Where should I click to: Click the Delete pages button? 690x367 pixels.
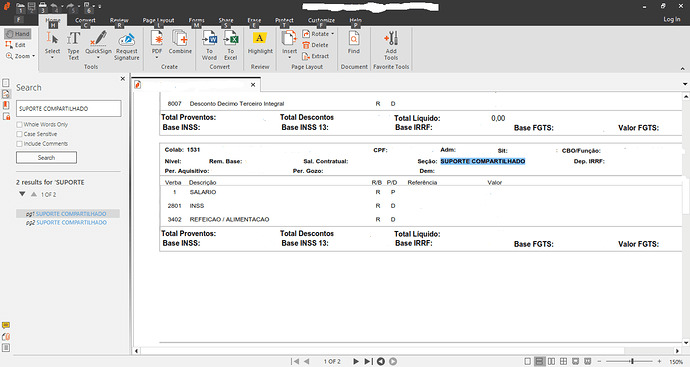[x=316, y=45]
